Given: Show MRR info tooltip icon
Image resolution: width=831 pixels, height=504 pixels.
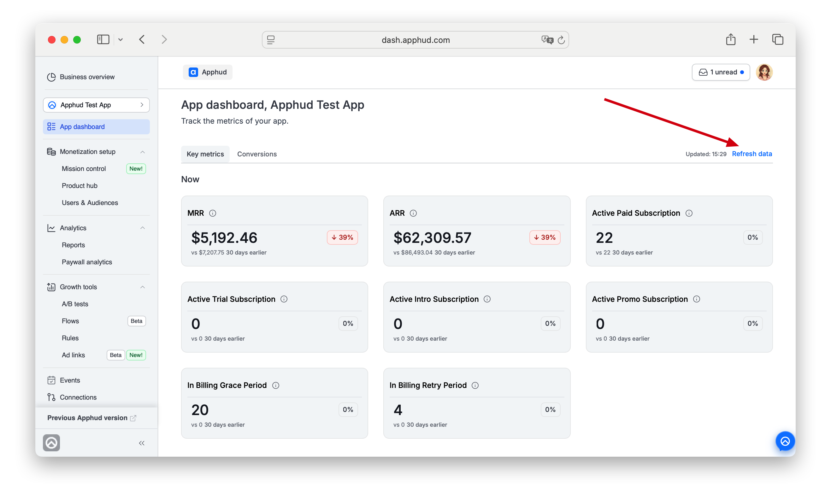Looking at the screenshot, I should pos(212,213).
